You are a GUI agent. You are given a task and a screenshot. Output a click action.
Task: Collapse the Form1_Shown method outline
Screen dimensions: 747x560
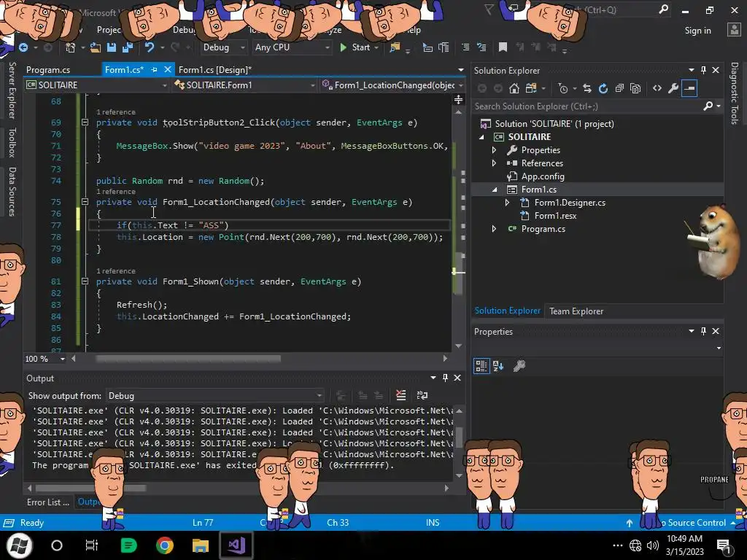tap(85, 281)
